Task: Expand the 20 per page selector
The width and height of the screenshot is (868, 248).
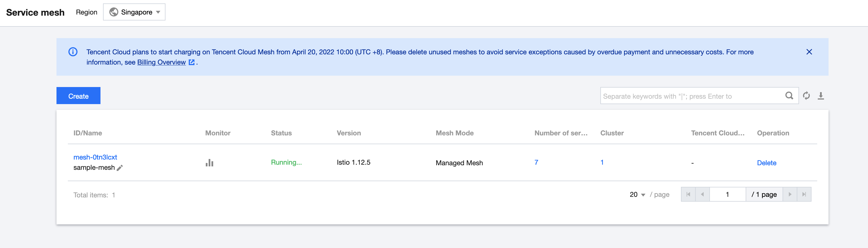Action: point(637,195)
